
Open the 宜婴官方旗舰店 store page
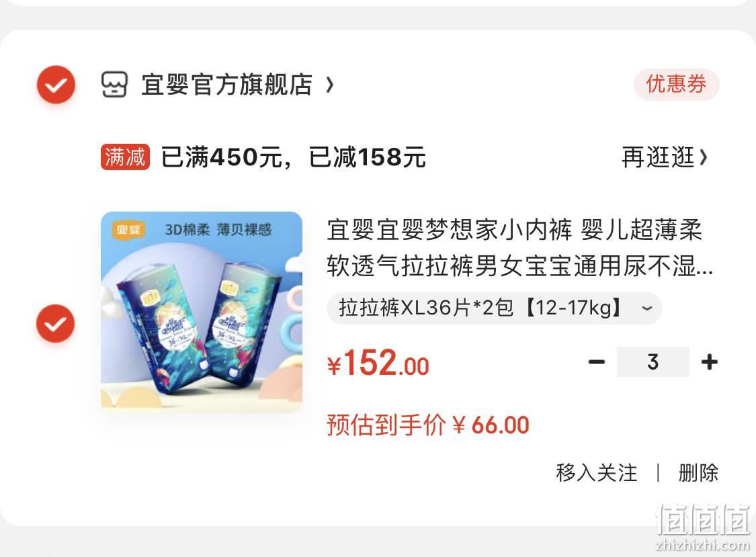point(226,85)
